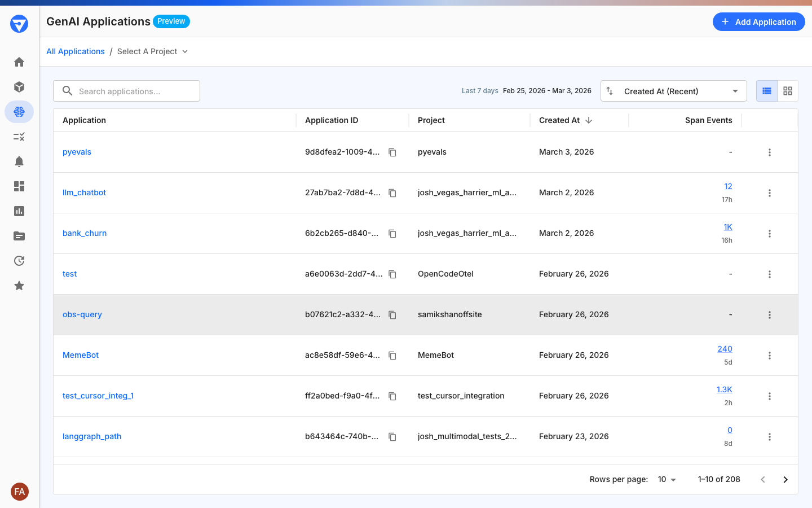Toggle sort direction on Created At column
The image size is (812, 508).
pyautogui.click(x=588, y=120)
